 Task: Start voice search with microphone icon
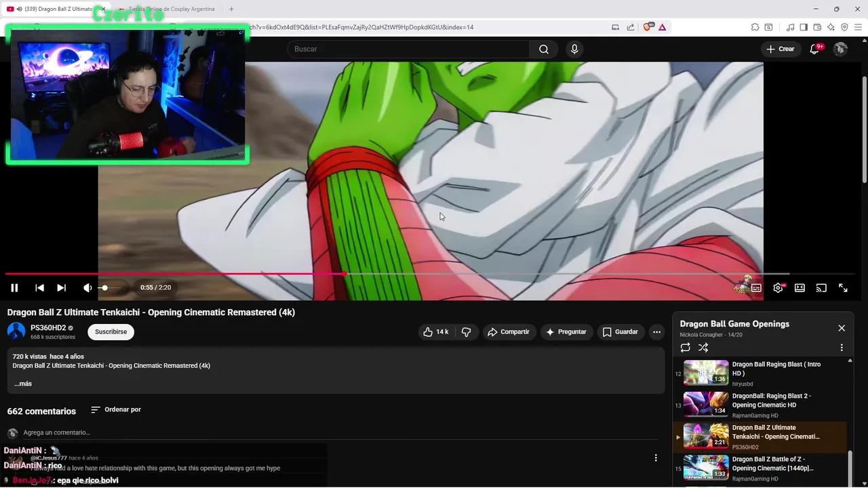(574, 49)
